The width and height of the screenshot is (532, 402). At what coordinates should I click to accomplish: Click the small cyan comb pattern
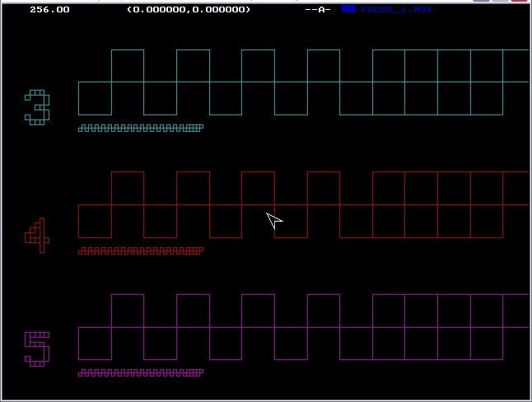pos(141,128)
